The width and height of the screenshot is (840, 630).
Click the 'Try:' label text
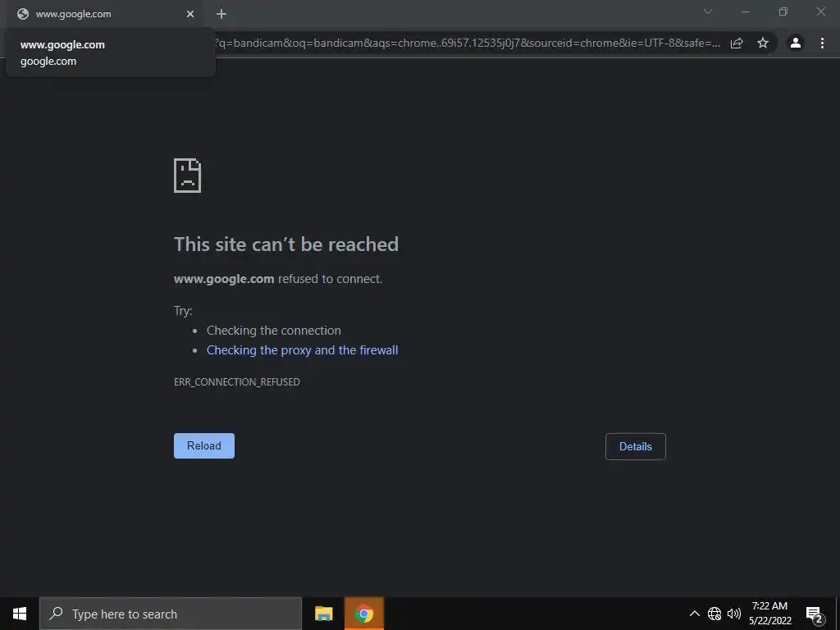183,311
